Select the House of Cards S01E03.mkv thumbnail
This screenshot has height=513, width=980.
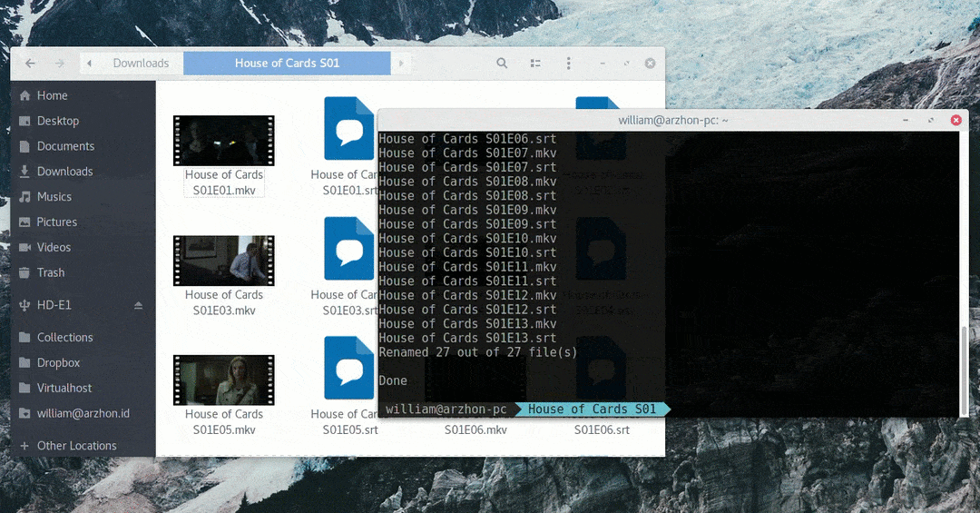point(224,261)
